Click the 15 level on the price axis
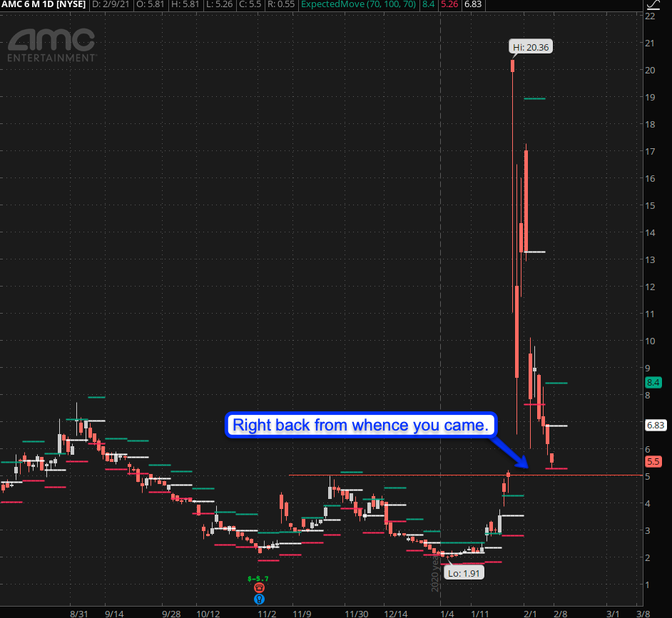This screenshot has height=618, width=672. pyautogui.click(x=650, y=205)
